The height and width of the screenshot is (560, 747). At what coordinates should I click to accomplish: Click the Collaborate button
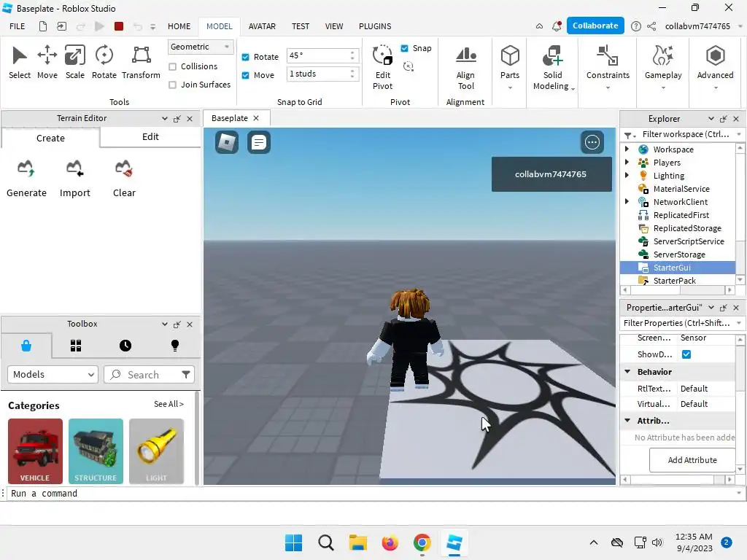click(x=595, y=26)
